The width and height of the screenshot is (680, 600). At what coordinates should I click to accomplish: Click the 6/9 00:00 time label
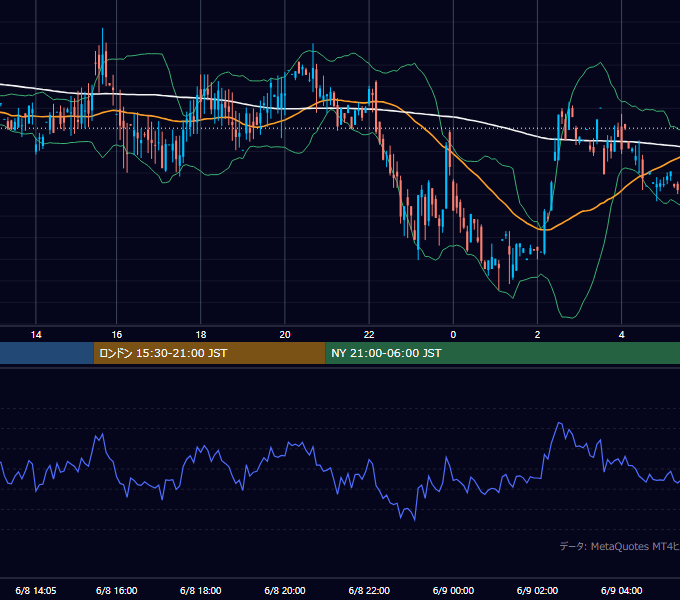(453, 590)
